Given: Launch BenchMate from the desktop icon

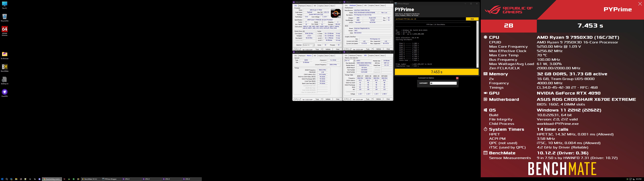Looking at the screenshot, I should click(x=5, y=68).
